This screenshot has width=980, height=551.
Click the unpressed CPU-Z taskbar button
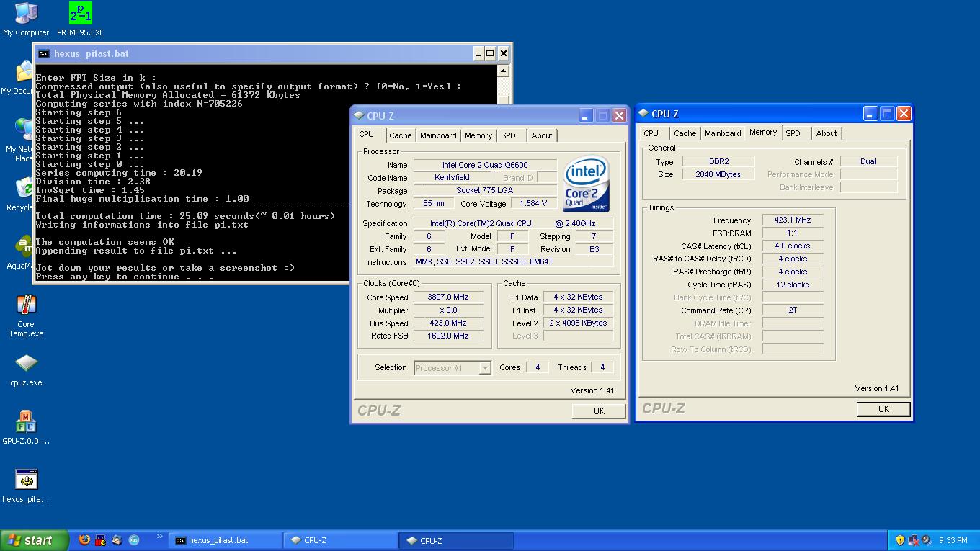[x=342, y=540]
